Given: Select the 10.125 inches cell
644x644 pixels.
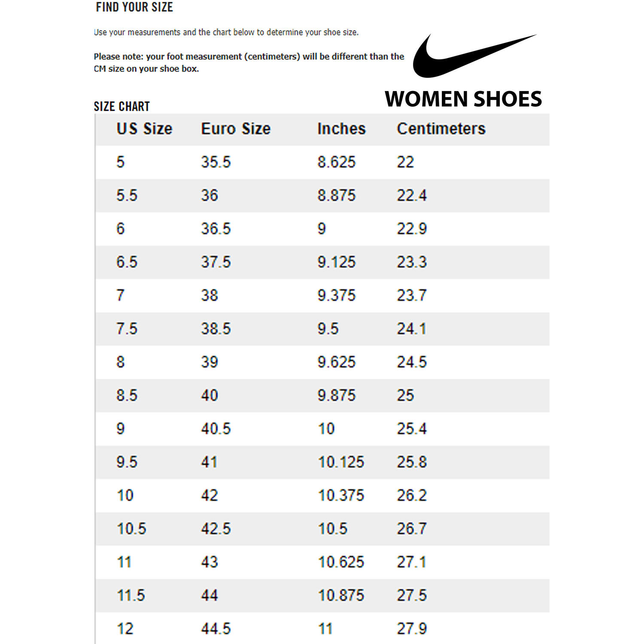Looking at the screenshot, I should pyautogui.click(x=341, y=462).
